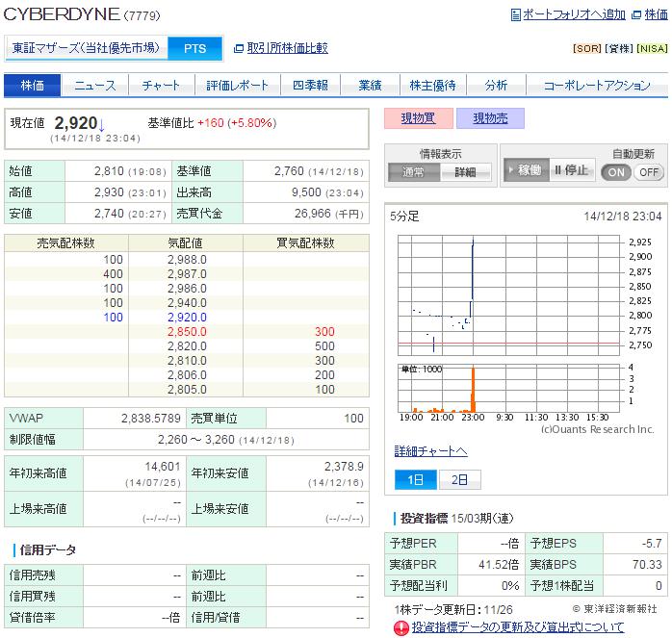Click the 予想EPS value -5.7
672x638 pixels.
click(652, 544)
